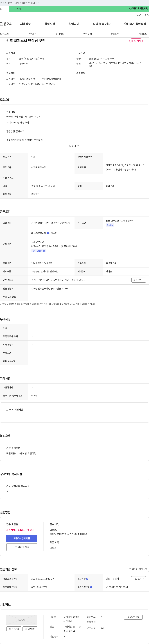Click the registration date 2025.07.21 11:12:17
This screenshot has width=149, height=644.
click(43, 579)
